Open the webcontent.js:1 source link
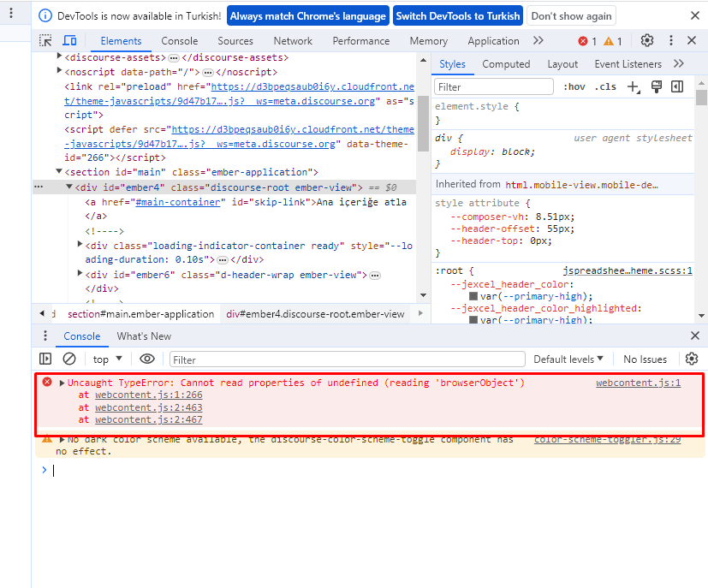 (x=638, y=383)
